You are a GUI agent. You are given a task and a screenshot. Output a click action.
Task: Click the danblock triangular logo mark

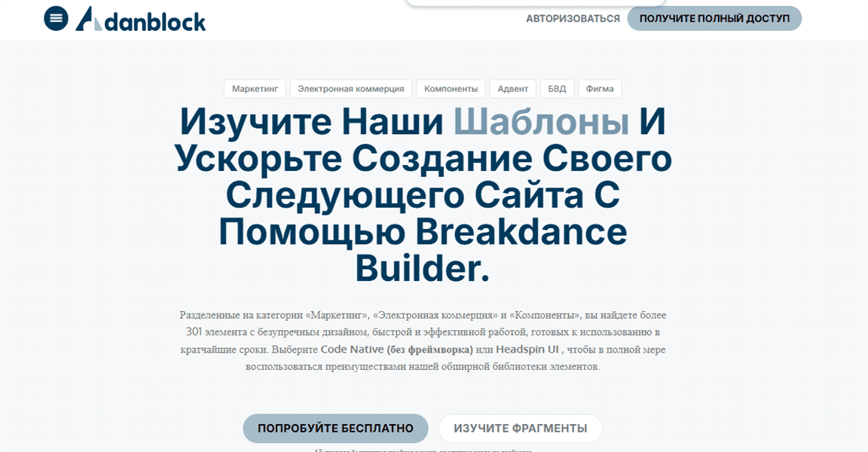[x=89, y=19]
